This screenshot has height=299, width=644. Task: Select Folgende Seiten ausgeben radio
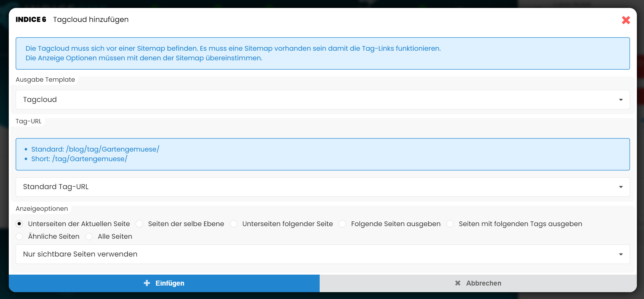click(x=342, y=224)
